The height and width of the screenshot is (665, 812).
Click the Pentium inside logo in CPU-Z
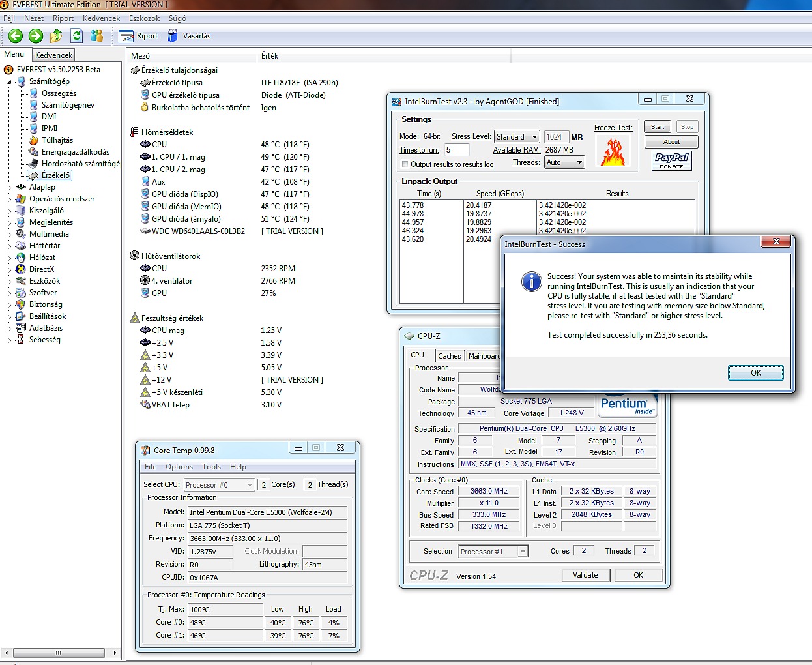[628, 404]
